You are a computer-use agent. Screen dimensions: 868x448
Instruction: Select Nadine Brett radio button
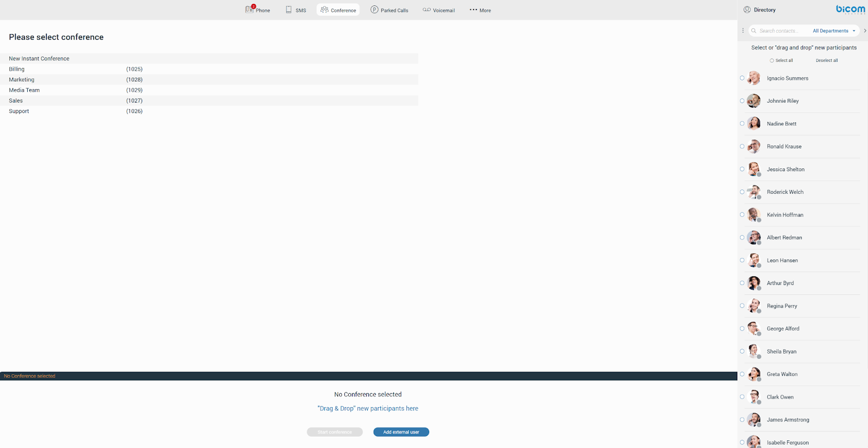click(742, 124)
